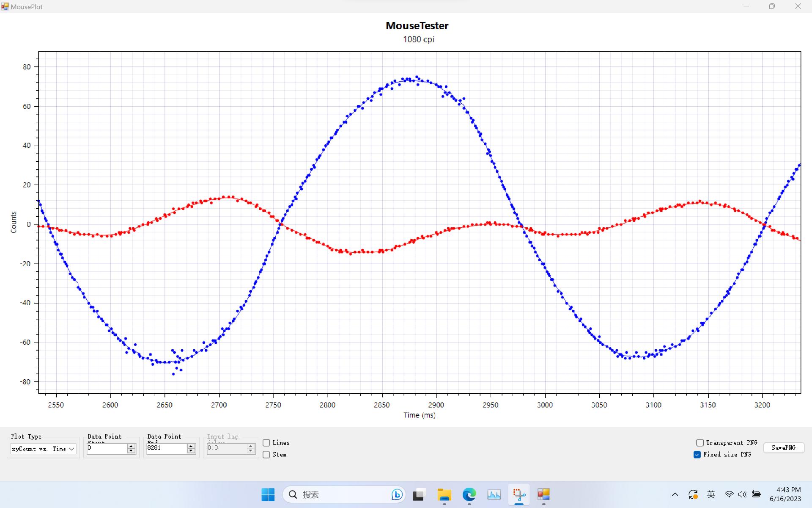This screenshot has width=812, height=508.
Task: Open the Windows Start menu
Action: coord(268,494)
